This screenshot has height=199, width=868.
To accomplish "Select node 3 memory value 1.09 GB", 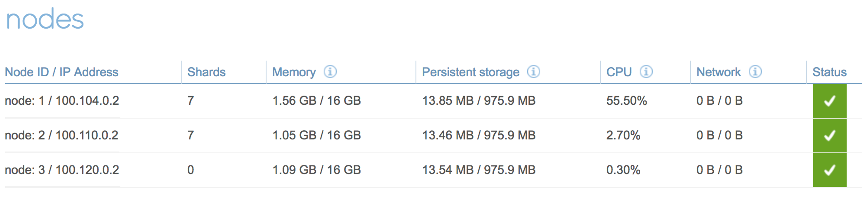I will tap(294, 170).
